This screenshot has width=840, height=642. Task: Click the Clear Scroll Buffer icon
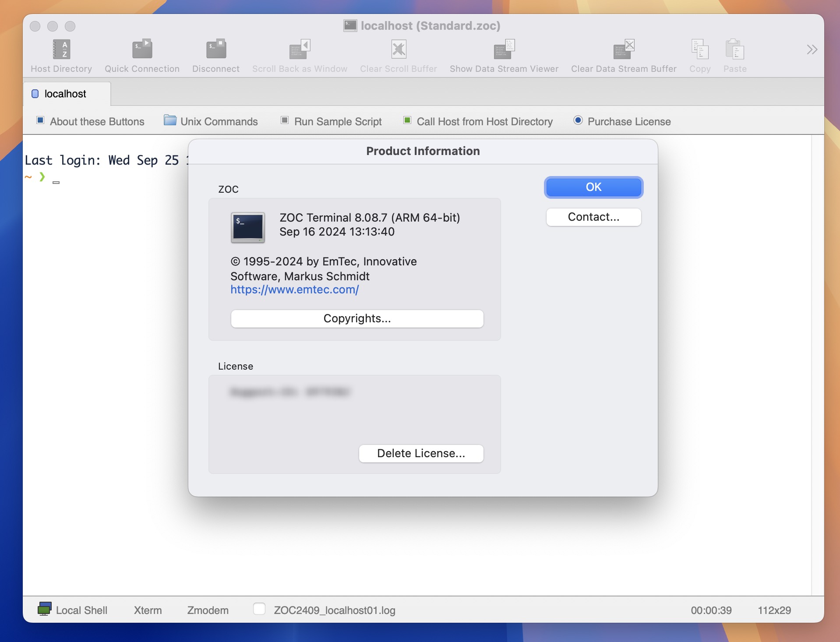[399, 49]
